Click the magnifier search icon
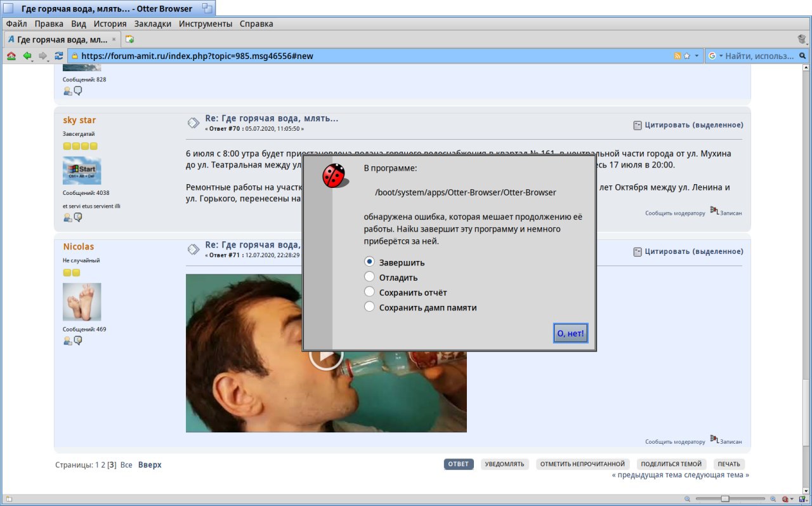Screen dimensions: 812x506 point(803,56)
